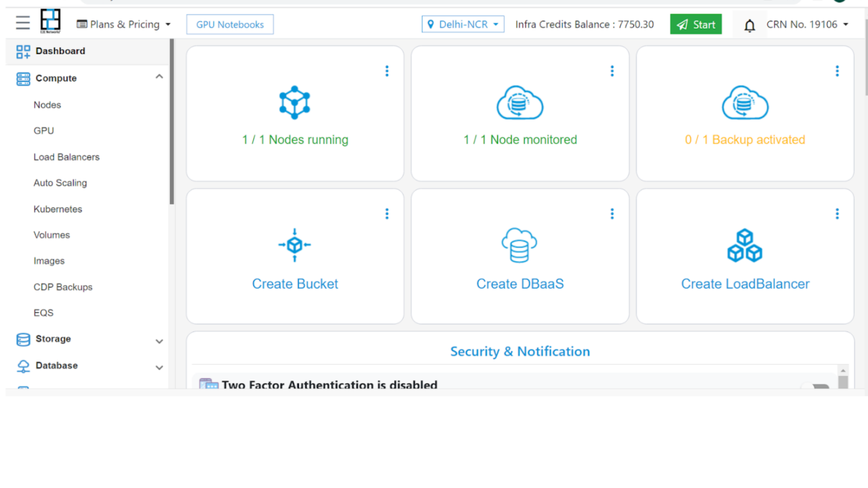Click the Nodes running cube icon
The width and height of the screenshot is (868, 488).
tap(295, 103)
